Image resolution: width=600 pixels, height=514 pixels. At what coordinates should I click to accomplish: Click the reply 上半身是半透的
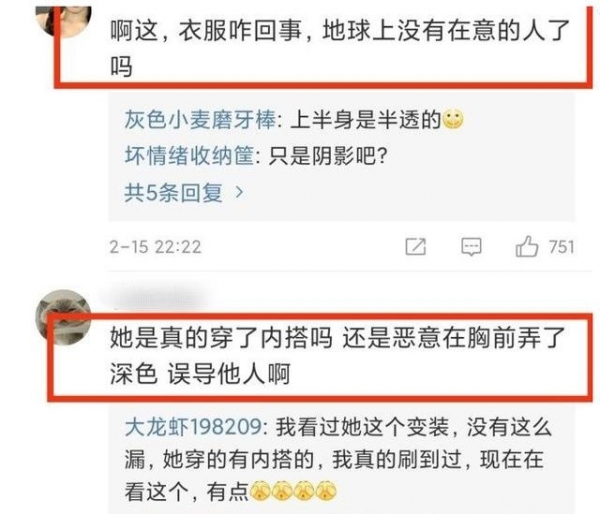click(366, 120)
